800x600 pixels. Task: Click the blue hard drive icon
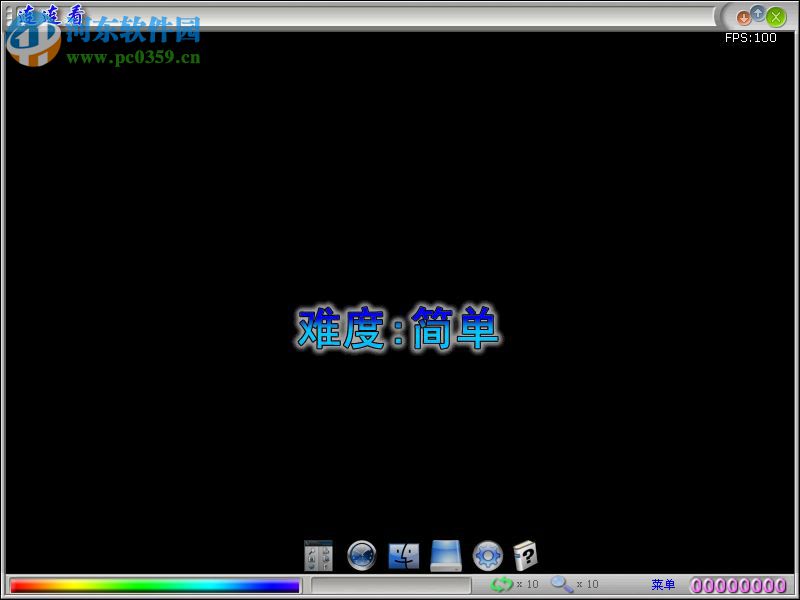[446, 556]
